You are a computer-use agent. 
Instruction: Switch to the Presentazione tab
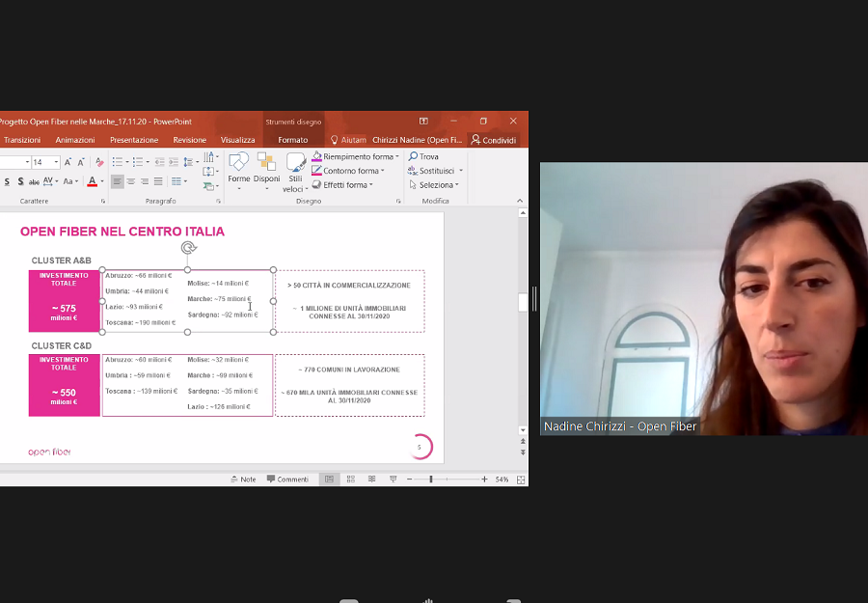coord(134,140)
